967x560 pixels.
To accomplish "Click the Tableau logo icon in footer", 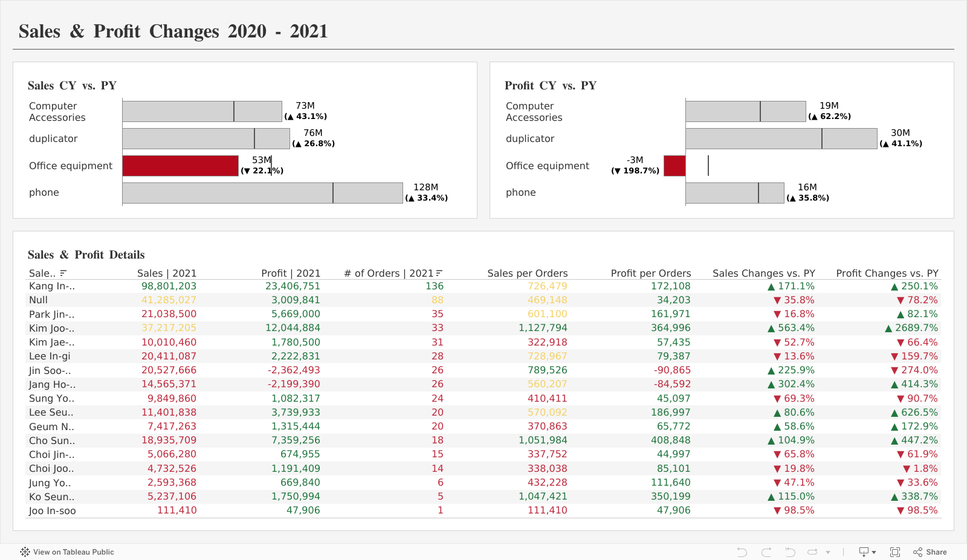I will [x=25, y=552].
